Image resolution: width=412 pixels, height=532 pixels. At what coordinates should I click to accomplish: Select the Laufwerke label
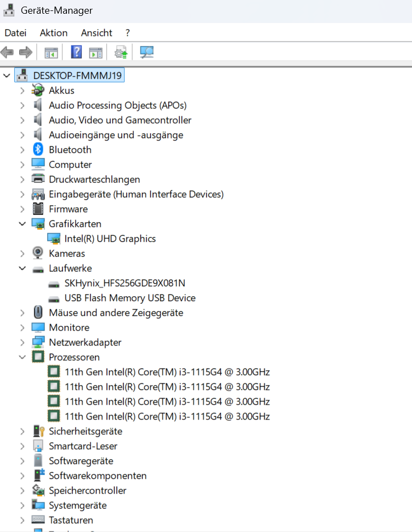pyautogui.click(x=70, y=268)
